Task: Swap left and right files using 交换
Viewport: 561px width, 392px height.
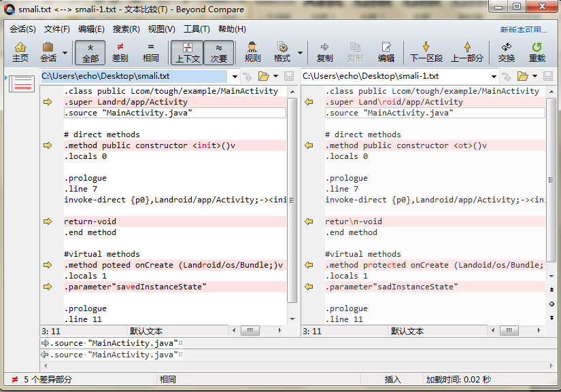Action: (507, 52)
